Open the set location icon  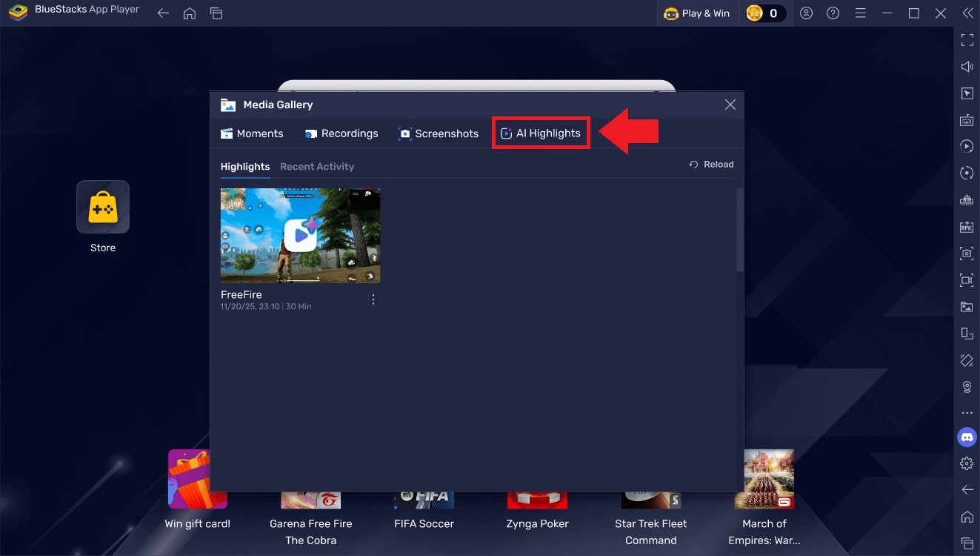(x=967, y=387)
